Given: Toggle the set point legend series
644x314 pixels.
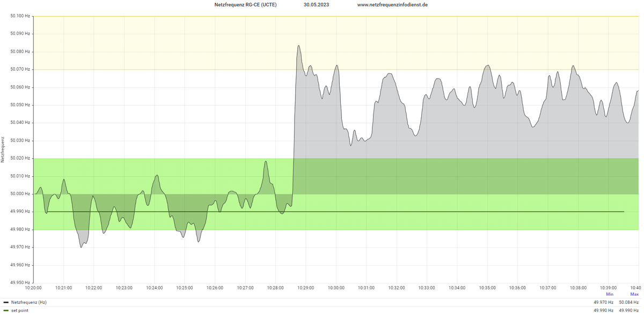Looking at the screenshot, I should click(x=20, y=310).
